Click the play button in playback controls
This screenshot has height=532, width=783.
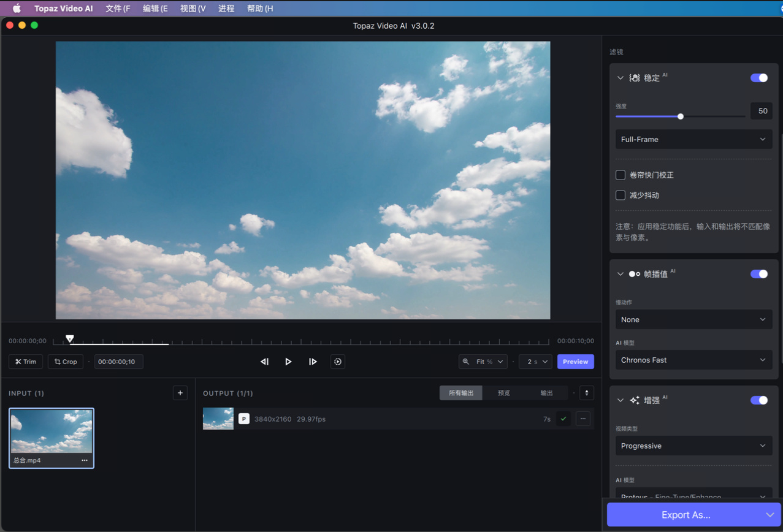(x=288, y=362)
